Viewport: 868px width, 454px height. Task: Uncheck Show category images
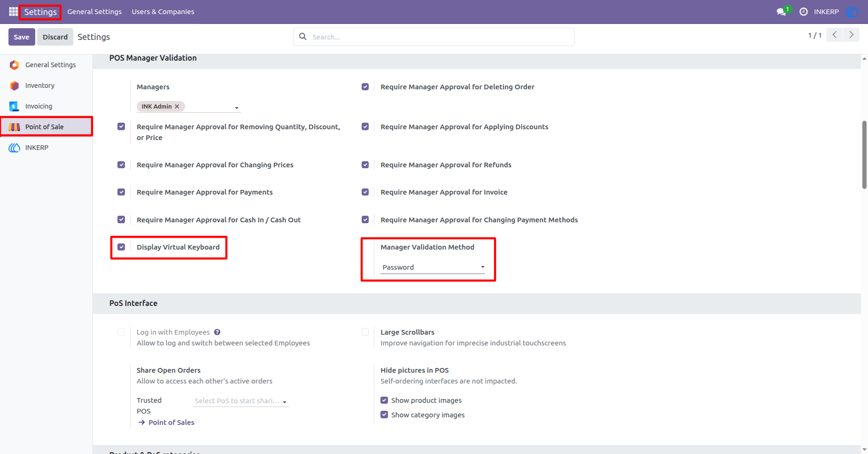[x=384, y=415]
